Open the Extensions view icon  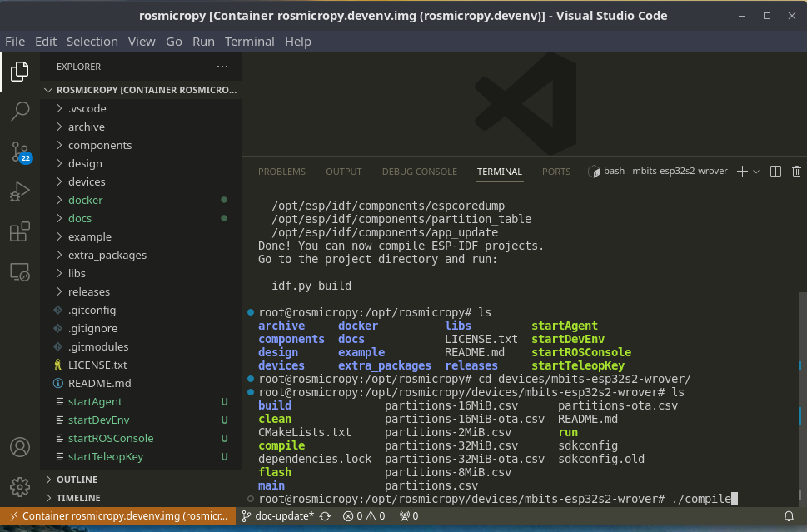tap(19, 231)
